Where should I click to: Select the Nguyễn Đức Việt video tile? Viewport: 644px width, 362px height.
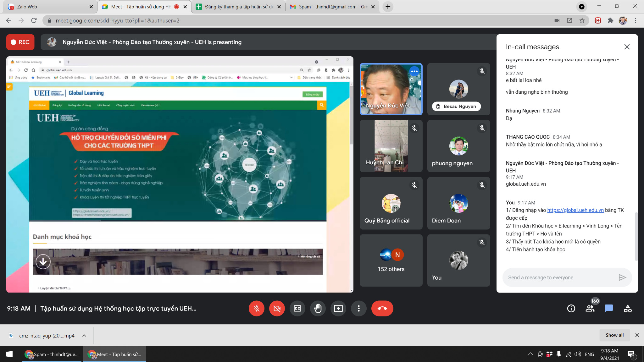pyautogui.click(x=391, y=89)
